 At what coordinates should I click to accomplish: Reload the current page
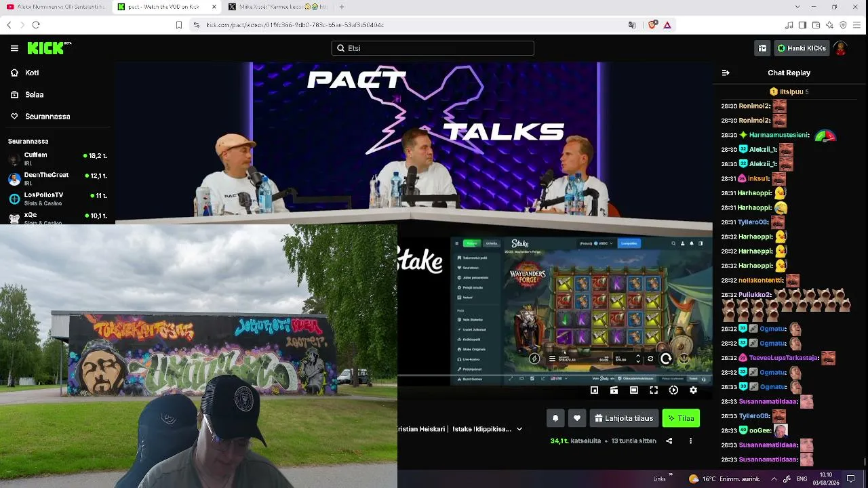coord(36,25)
